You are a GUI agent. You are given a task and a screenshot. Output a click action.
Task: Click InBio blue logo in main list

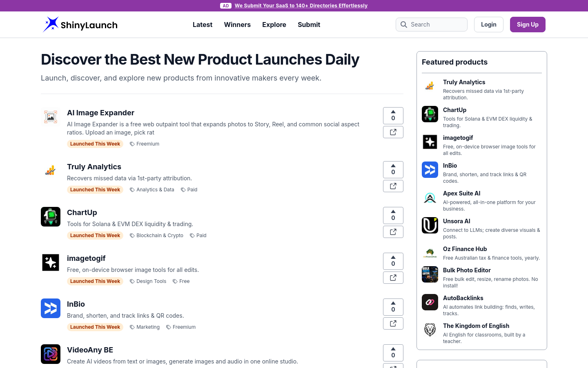pos(51,308)
